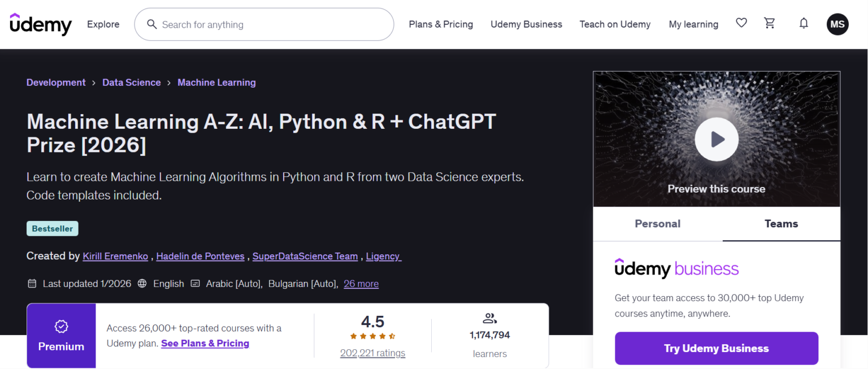Open the shopping cart icon
The width and height of the screenshot is (868, 369).
click(x=770, y=23)
